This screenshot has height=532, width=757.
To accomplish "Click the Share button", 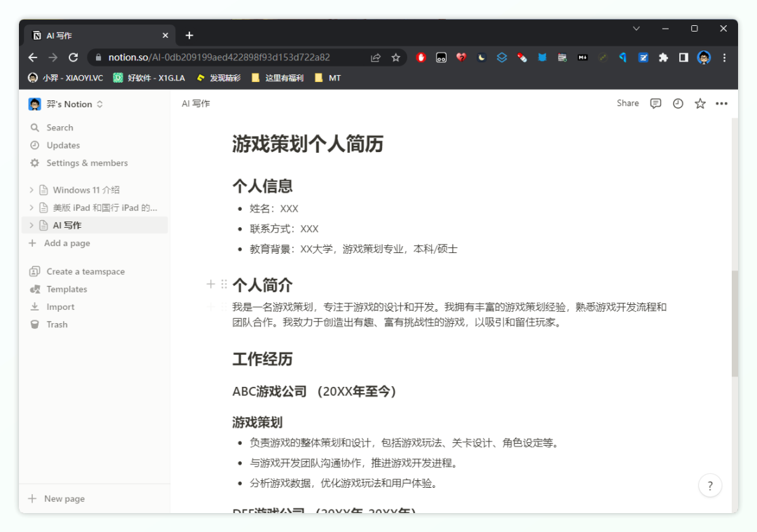I will click(627, 104).
